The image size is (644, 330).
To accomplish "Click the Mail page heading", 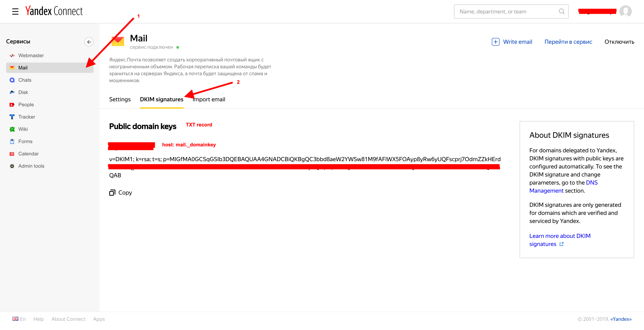I will coord(139,38).
